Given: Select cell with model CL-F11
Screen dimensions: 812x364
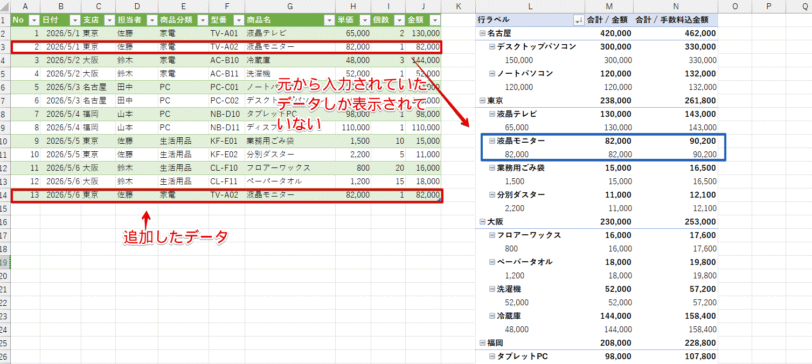Looking at the screenshot, I should pyautogui.click(x=226, y=181).
